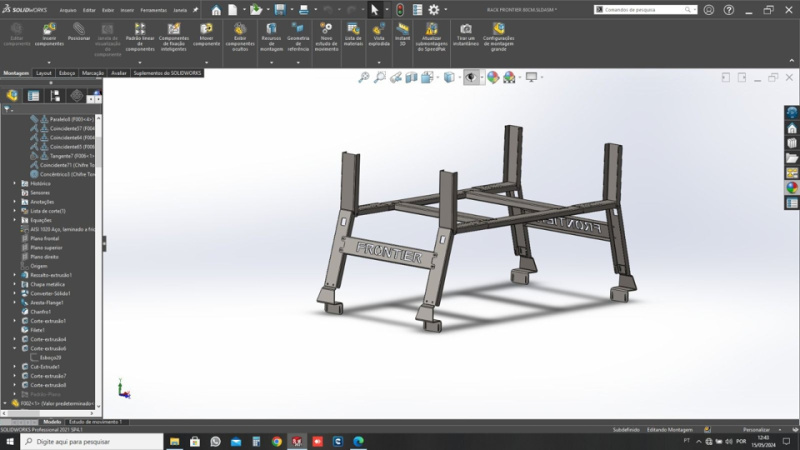Click Exibir componentes ocultos icon

point(240,37)
